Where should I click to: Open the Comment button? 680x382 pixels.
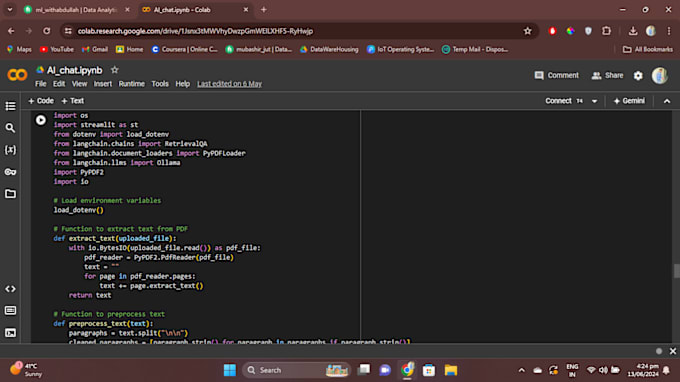[x=557, y=75]
